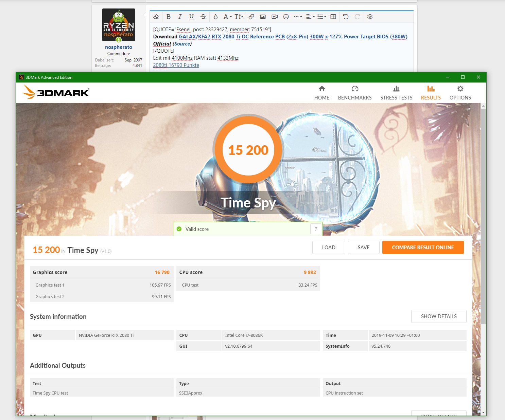The height and width of the screenshot is (420, 505).
Task: Click the redo icon in editor
Action: (357, 17)
